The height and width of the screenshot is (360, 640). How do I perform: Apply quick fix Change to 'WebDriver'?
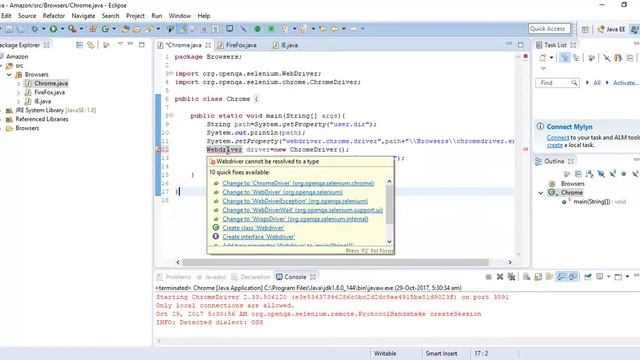tap(282, 192)
